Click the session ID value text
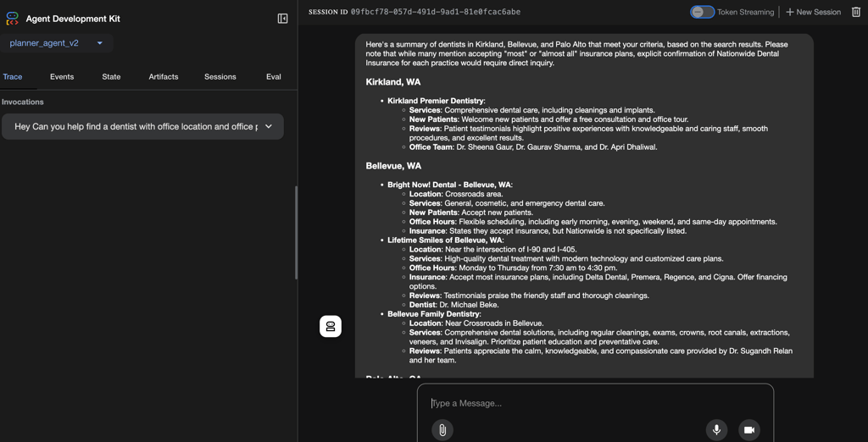The image size is (868, 442). coord(436,12)
